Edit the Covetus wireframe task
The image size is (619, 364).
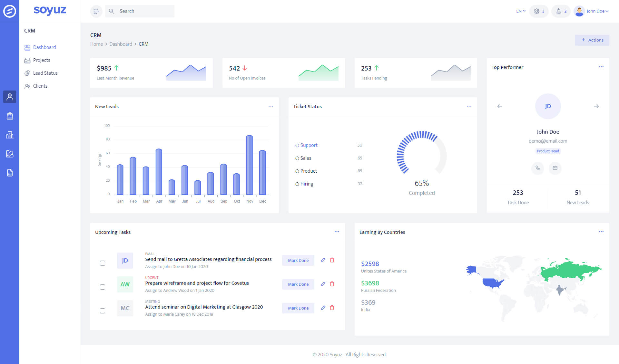point(323,284)
